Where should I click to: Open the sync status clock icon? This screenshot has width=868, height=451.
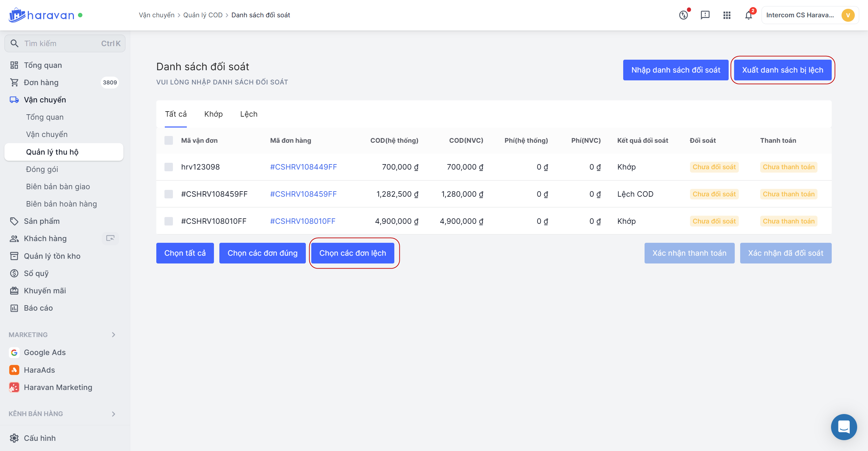pyautogui.click(x=684, y=15)
